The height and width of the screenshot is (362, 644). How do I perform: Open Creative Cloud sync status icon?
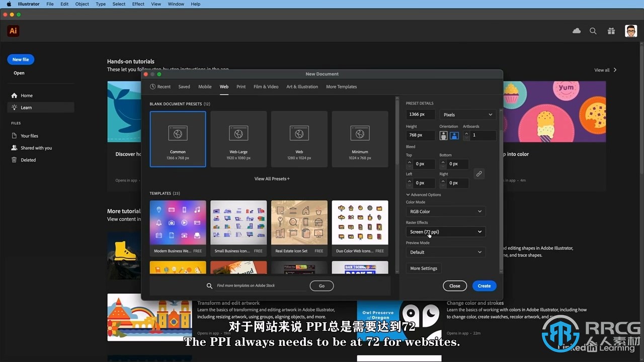click(x=577, y=31)
